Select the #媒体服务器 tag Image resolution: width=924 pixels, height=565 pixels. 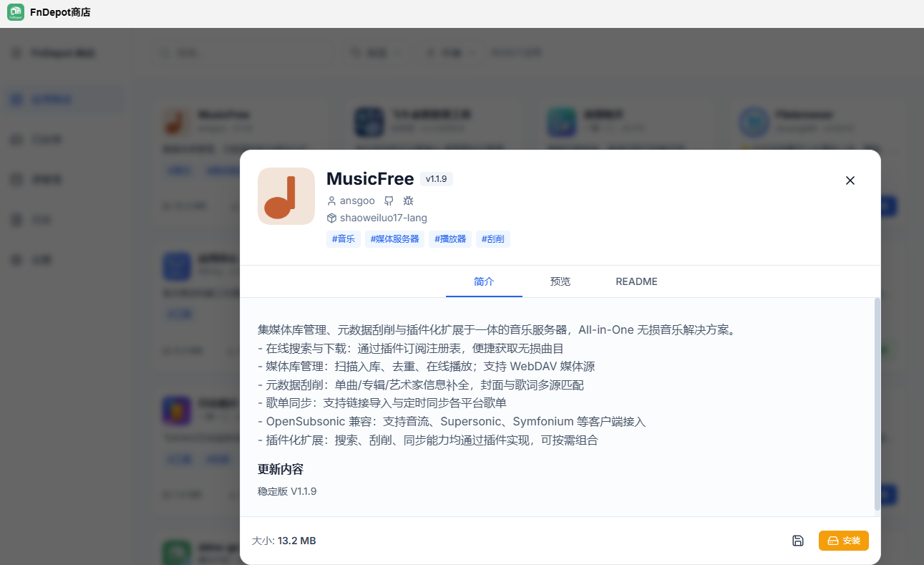click(394, 239)
